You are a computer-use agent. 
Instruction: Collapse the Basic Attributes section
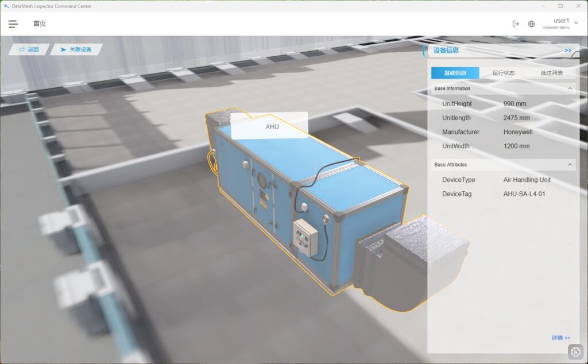[x=570, y=165]
